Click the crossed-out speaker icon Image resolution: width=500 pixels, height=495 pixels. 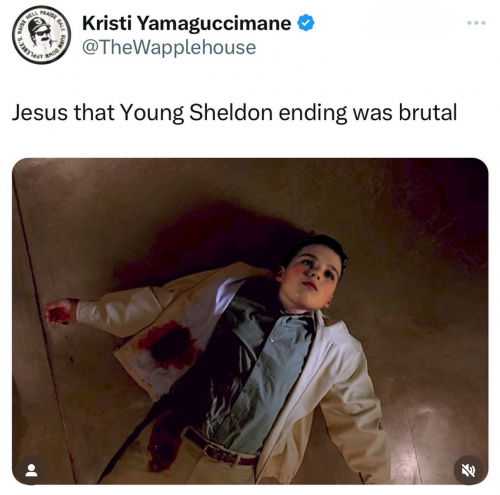pos(468,470)
